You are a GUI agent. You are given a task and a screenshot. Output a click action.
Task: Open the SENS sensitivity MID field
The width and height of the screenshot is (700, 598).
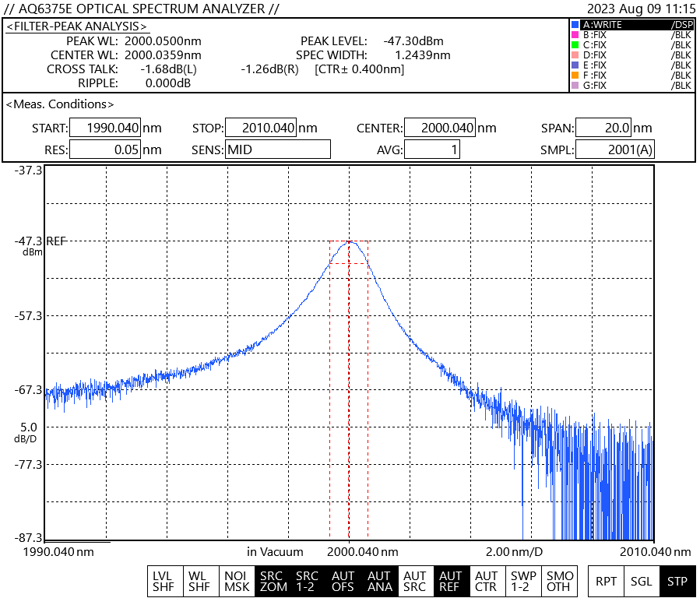coord(278,149)
